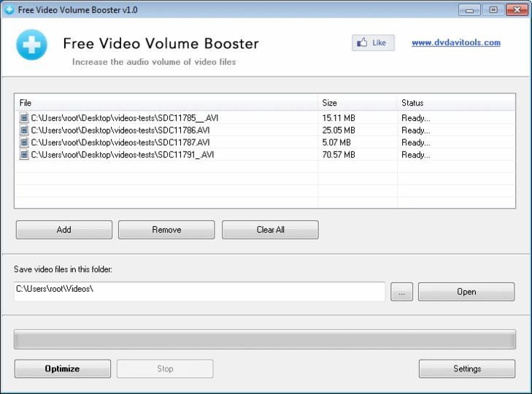The width and height of the screenshot is (532, 394).
Task: Click the Add button
Action: point(63,230)
